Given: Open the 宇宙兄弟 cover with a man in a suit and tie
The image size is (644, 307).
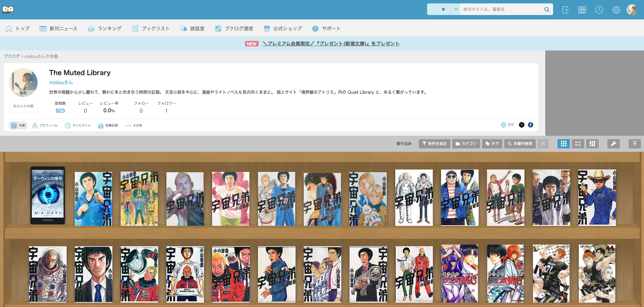Looking at the screenshot, I should pos(94,274).
